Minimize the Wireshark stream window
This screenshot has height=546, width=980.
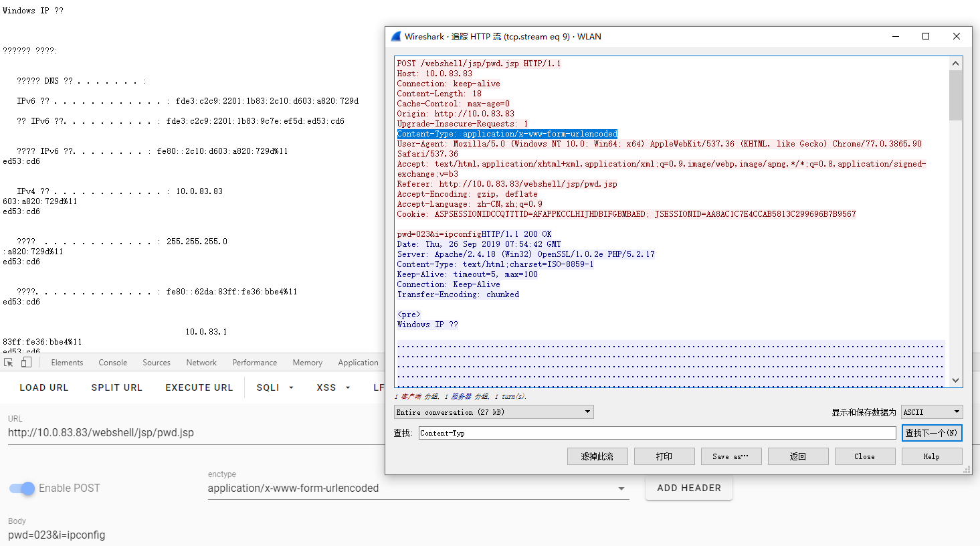pyautogui.click(x=895, y=36)
